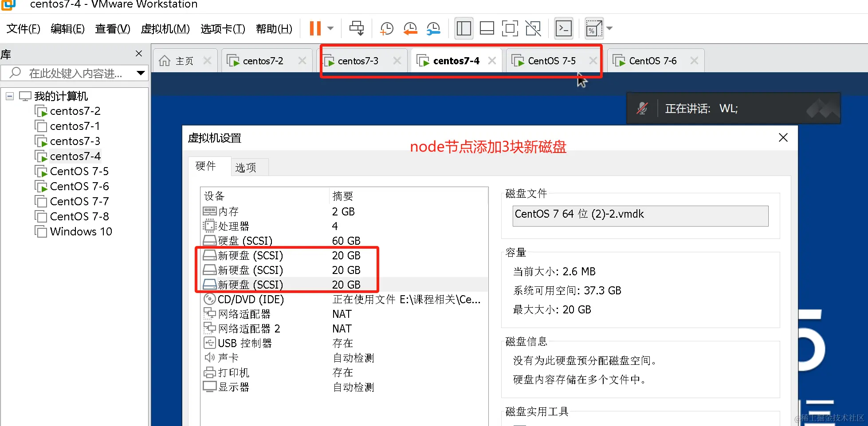This screenshot has height=426, width=868.
Task: Select the CD/DVD (IDE) device row
Action: pos(344,299)
